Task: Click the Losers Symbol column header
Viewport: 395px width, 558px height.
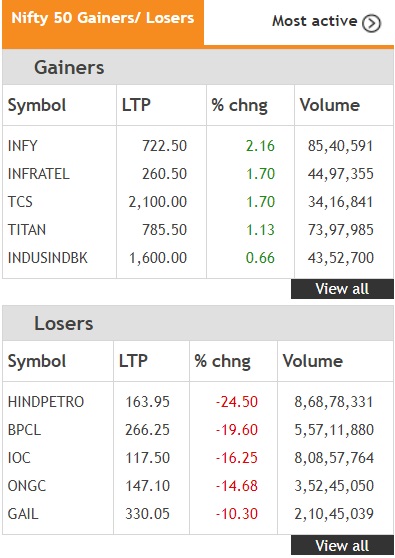Action: 37,362
